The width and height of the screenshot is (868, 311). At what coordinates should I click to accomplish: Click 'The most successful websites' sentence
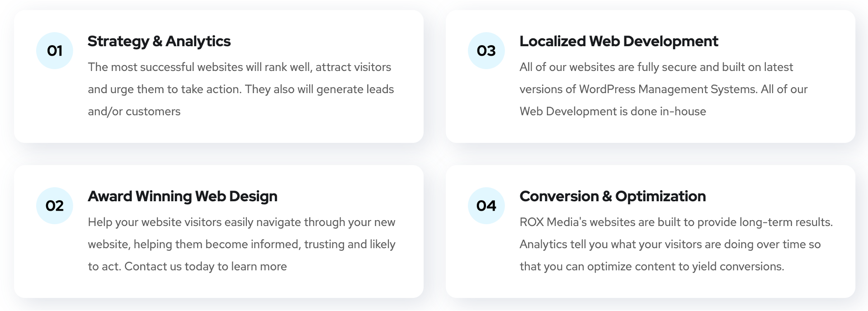165,67
